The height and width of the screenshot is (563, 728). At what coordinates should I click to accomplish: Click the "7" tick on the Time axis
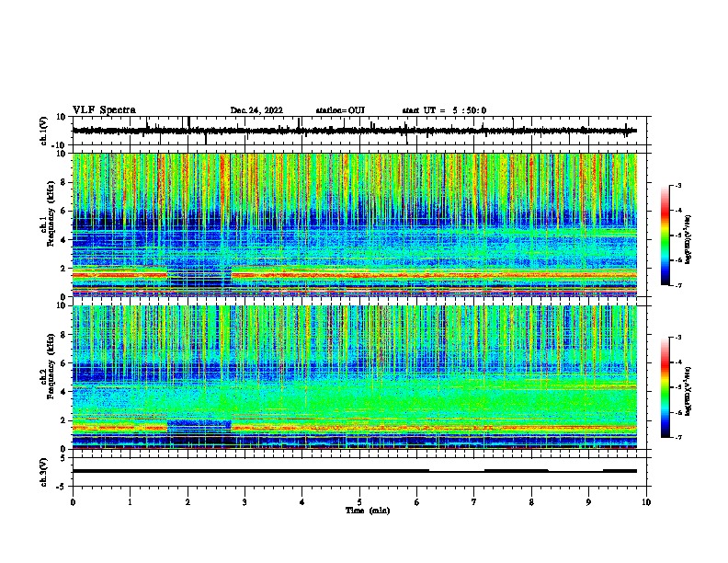[474, 502]
